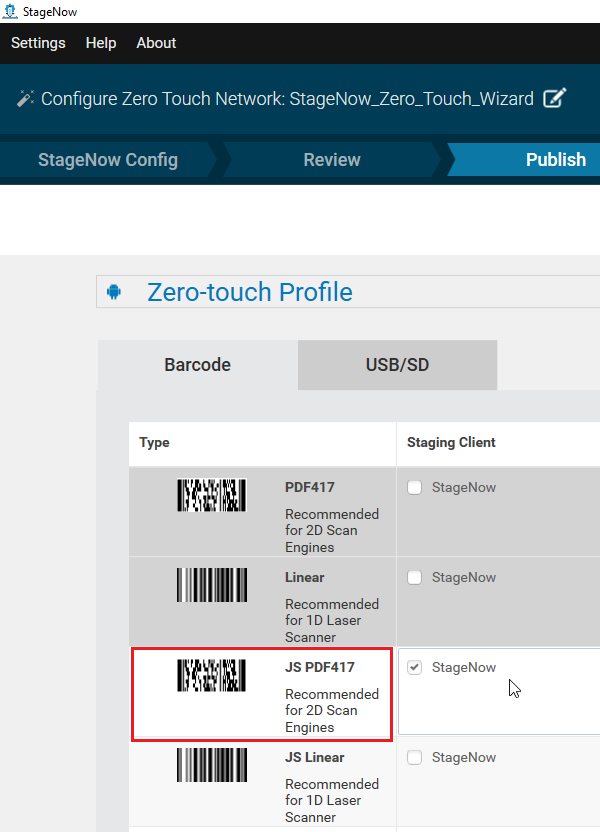
Task: Open the About menu
Action: (156, 43)
